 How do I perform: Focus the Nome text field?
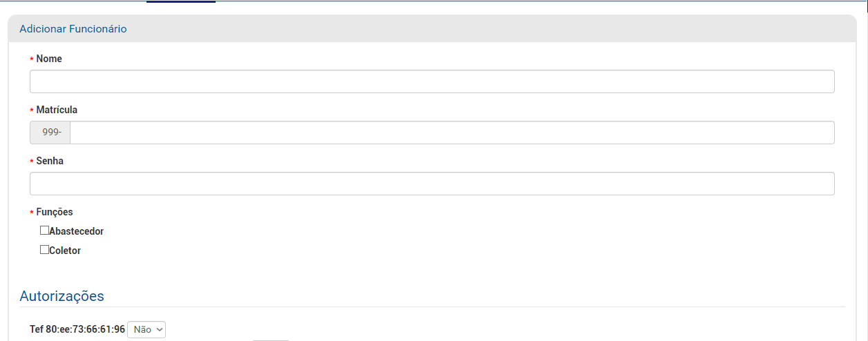[x=432, y=81]
